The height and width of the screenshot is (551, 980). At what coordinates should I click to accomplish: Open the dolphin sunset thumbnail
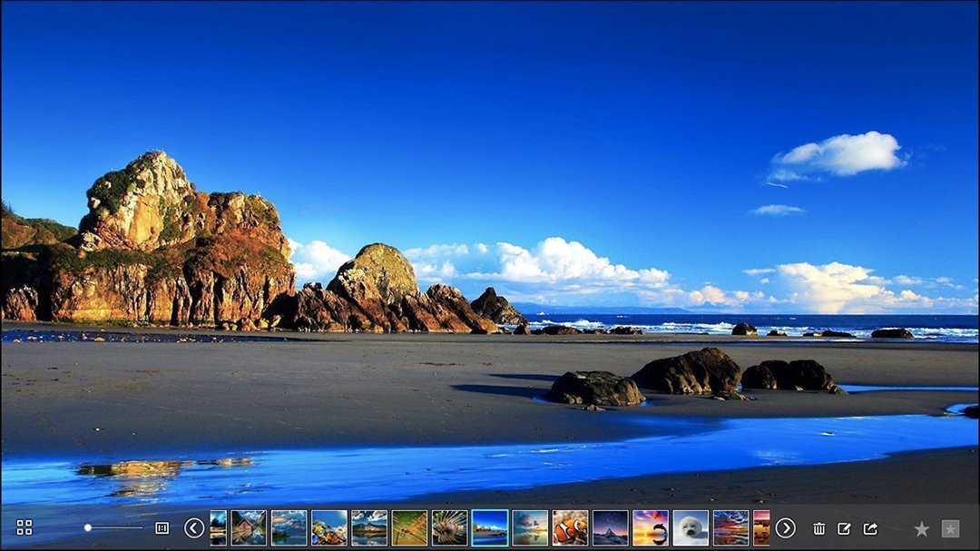650,527
